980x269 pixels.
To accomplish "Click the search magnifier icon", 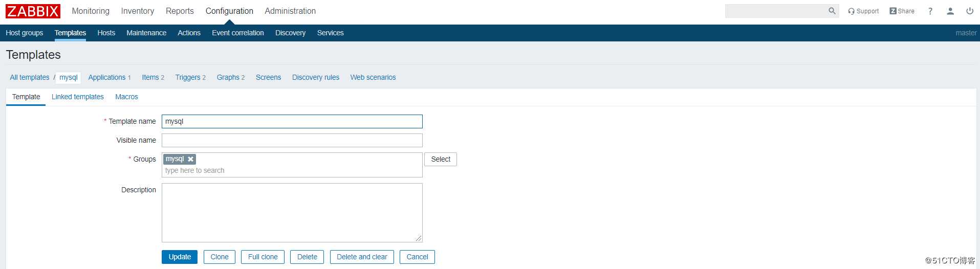I will click(832, 11).
